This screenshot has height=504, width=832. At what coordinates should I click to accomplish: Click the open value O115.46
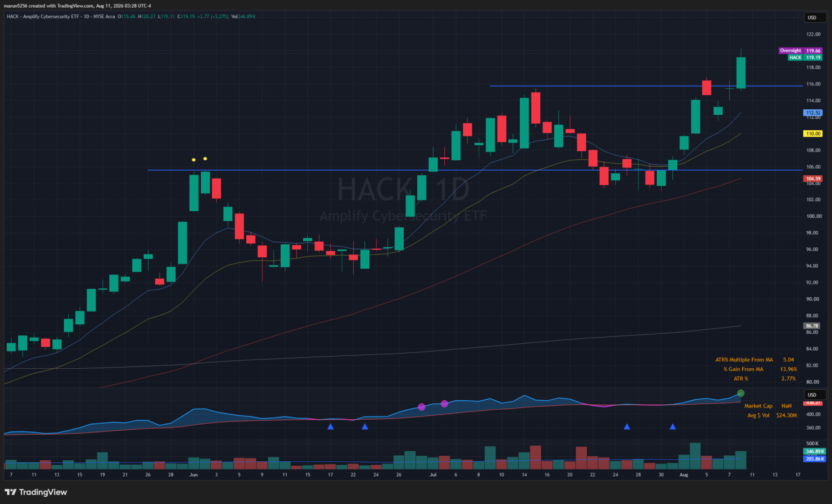coord(126,17)
